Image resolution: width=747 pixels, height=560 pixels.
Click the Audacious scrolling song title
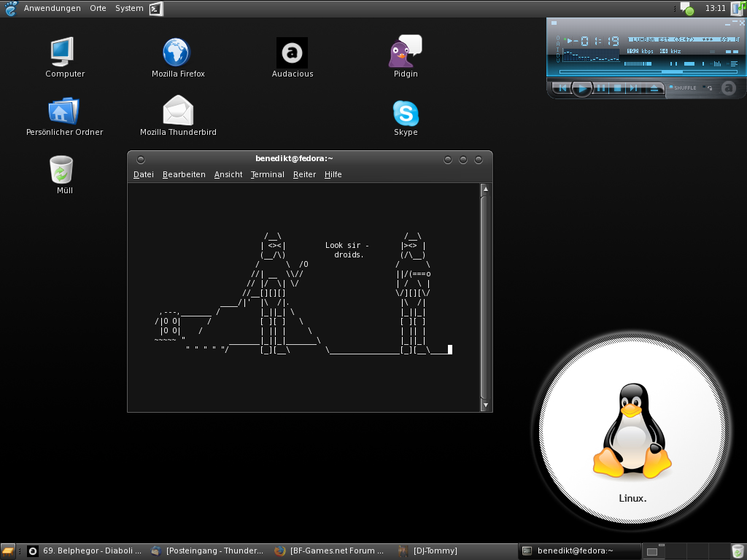pos(684,39)
